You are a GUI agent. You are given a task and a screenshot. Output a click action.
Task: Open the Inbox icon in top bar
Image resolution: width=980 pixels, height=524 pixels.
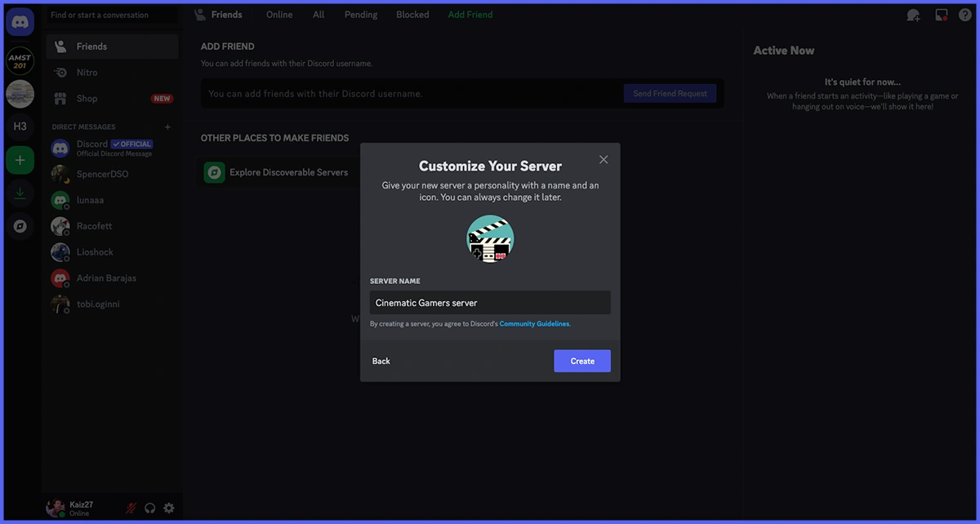pyautogui.click(x=941, y=15)
